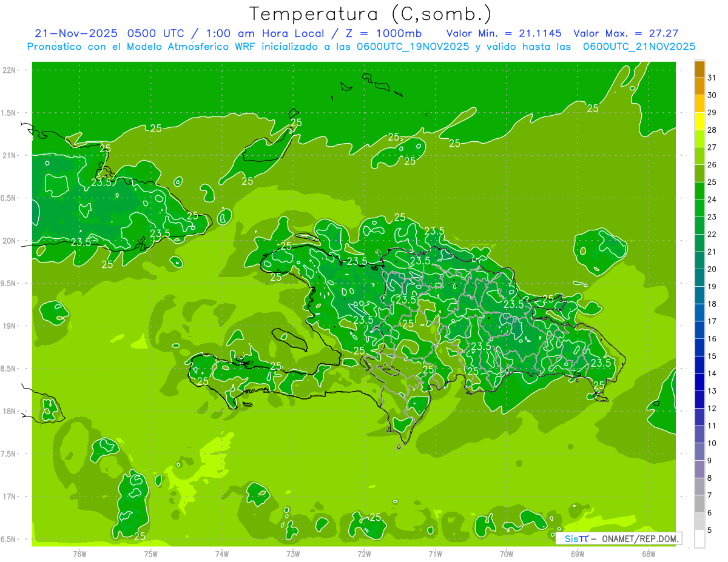728x562 pixels.
Task: Click the "27" label on the color scale
Action: coord(712,147)
